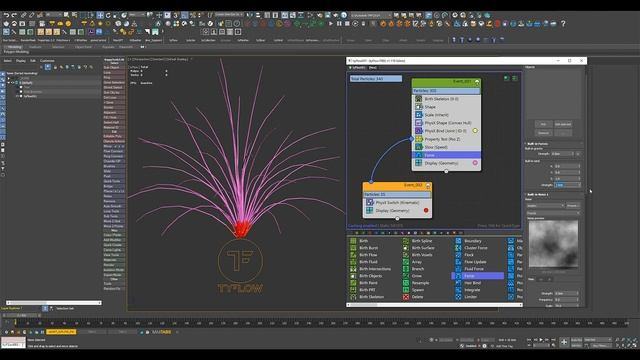Select Birth Skeleton operator in Event_001
The width and height of the screenshot is (640, 360).
pyautogui.click(x=446, y=99)
